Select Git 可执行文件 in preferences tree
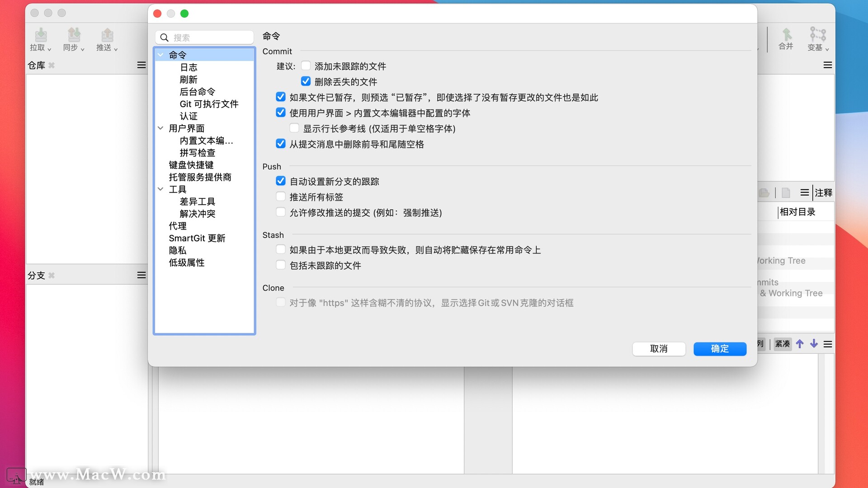The image size is (868, 488). 209,104
